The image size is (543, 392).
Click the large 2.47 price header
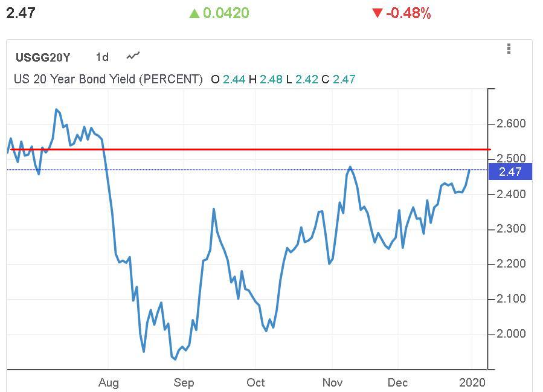(x=21, y=13)
